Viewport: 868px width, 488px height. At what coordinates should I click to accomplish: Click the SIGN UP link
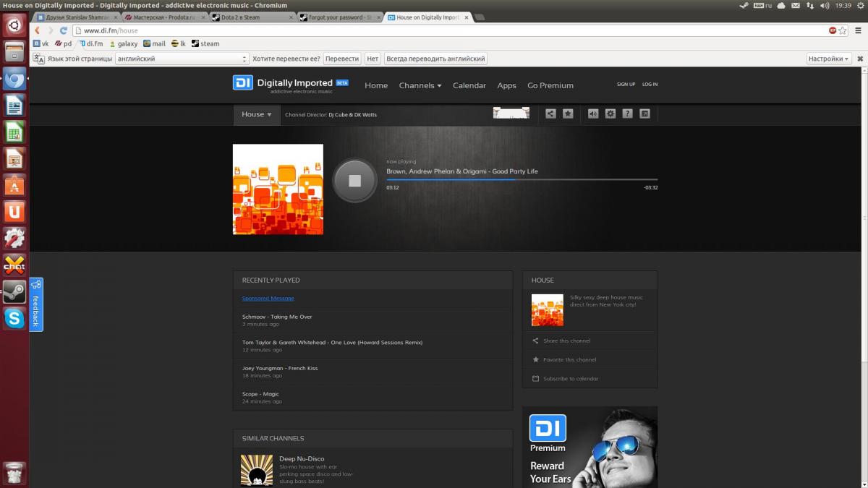(x=626, y=85)
